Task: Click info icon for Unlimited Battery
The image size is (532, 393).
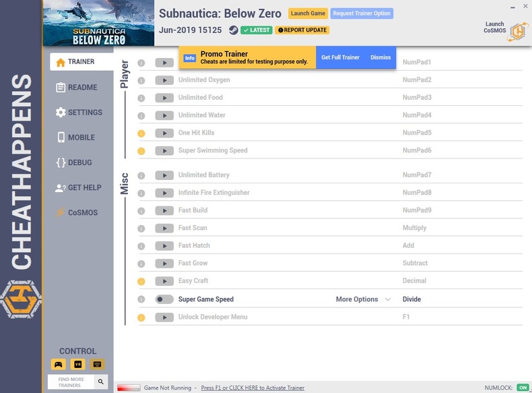Action: point(141,176)
